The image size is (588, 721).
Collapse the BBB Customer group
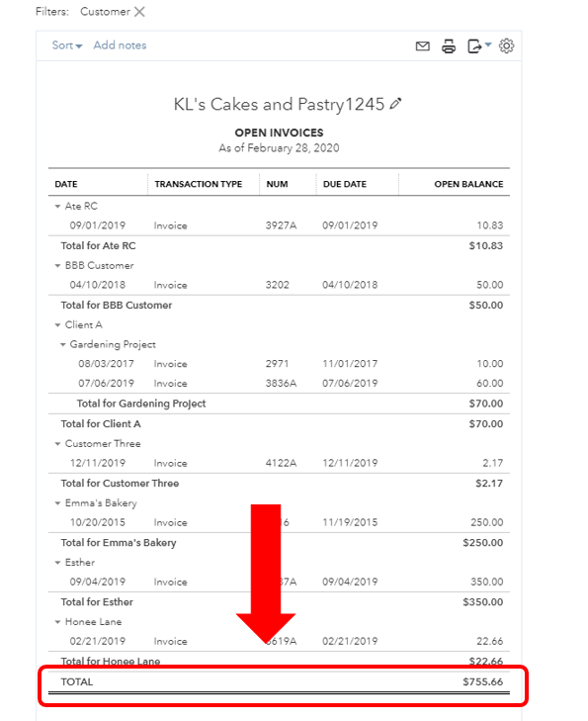pos(57,266)
